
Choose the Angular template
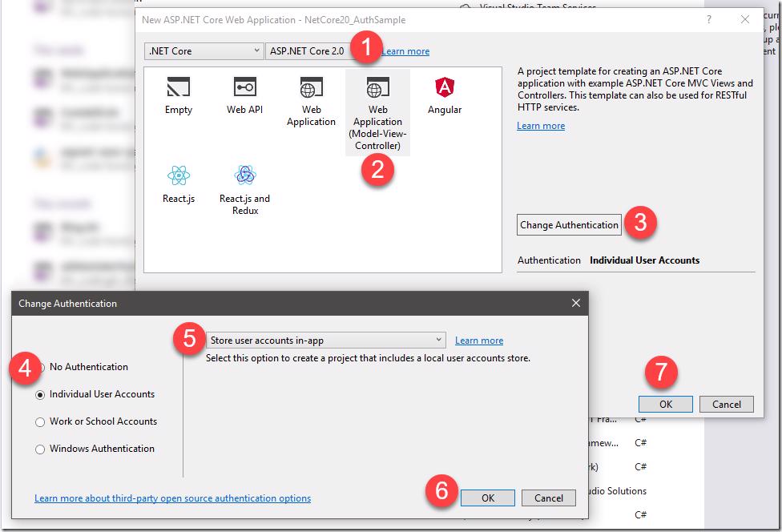click(x=445, y=95)
